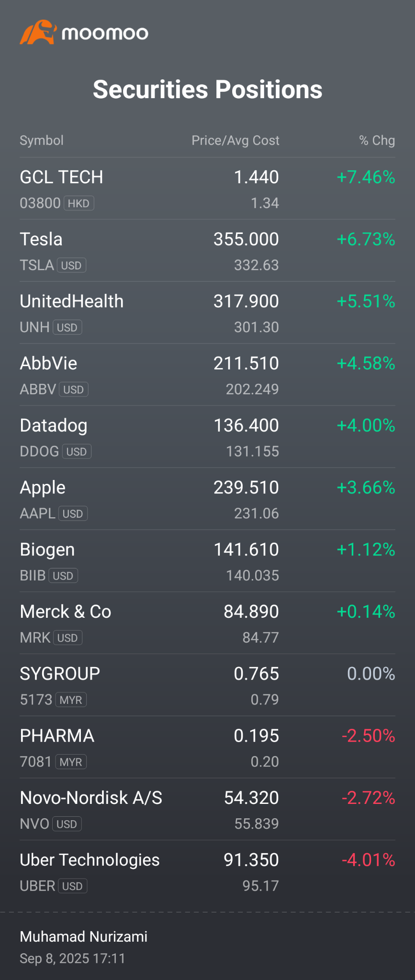Click Apple's +3.66% change value
The height and width of the screenshot is (980, 415).
pos(366,488)
